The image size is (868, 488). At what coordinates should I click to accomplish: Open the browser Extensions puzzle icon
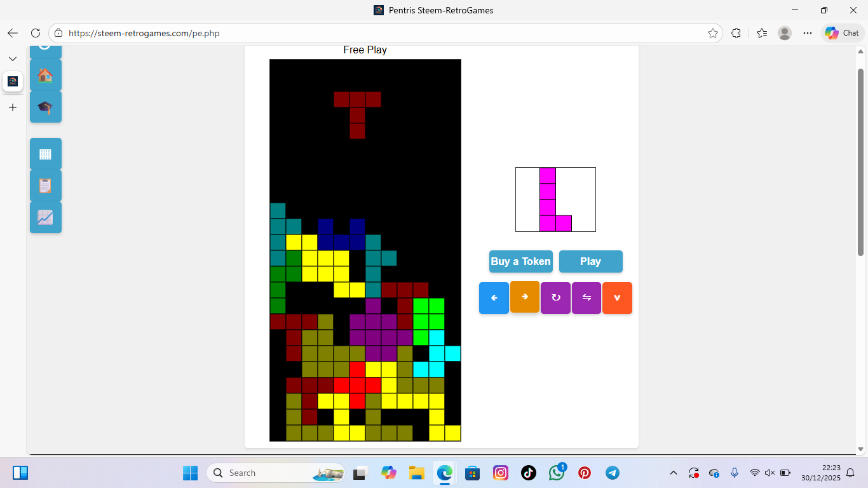[x=736, y=33]
